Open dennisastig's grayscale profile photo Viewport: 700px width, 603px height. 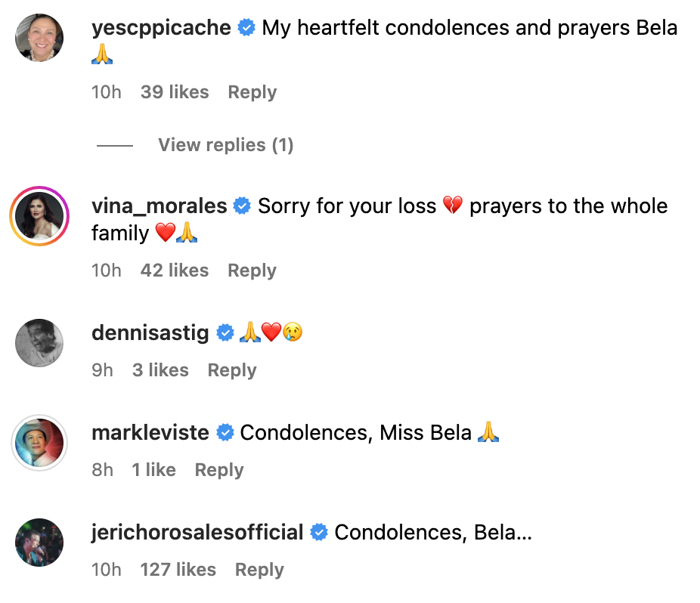pyautogui.click(x=39, y=342)
